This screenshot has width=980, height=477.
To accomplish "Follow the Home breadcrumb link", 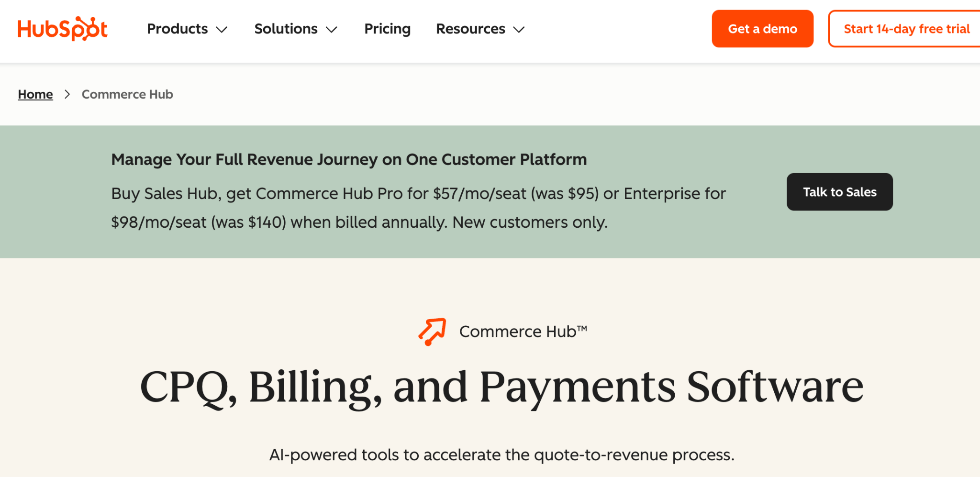I will point(35,94).
